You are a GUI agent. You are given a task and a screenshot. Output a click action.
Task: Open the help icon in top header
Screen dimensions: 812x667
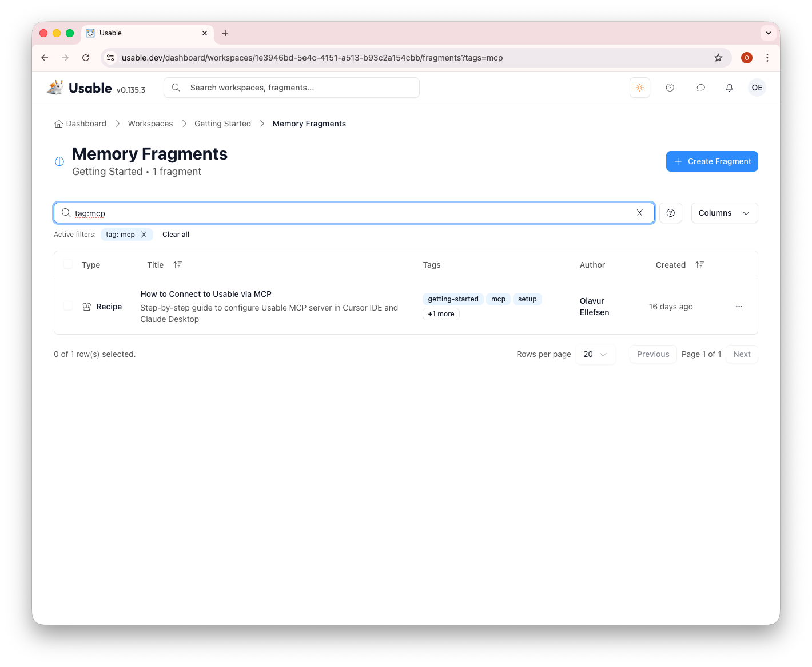point(670,88)
